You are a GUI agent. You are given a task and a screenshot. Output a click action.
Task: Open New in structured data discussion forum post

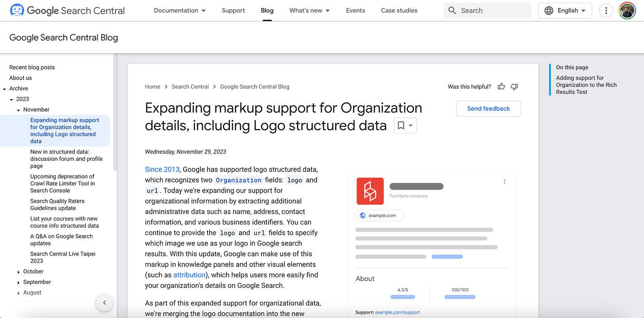click(66, 159)
